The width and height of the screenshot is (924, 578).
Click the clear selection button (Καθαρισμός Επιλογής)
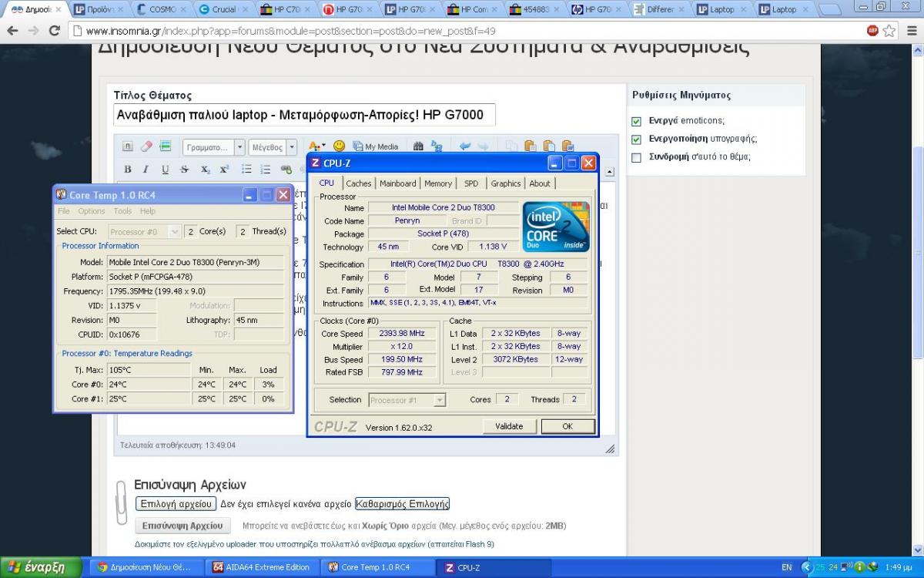tap(402, 503)
